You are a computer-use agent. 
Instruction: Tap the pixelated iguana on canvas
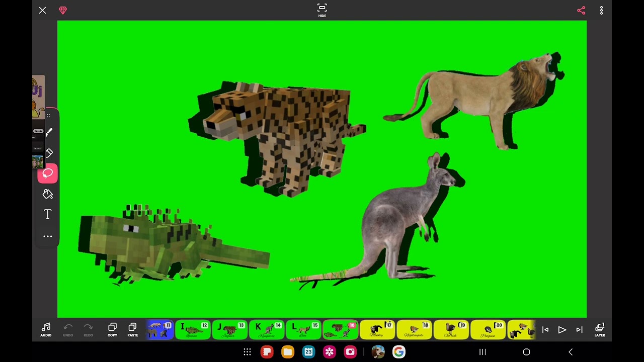point(174,245)
